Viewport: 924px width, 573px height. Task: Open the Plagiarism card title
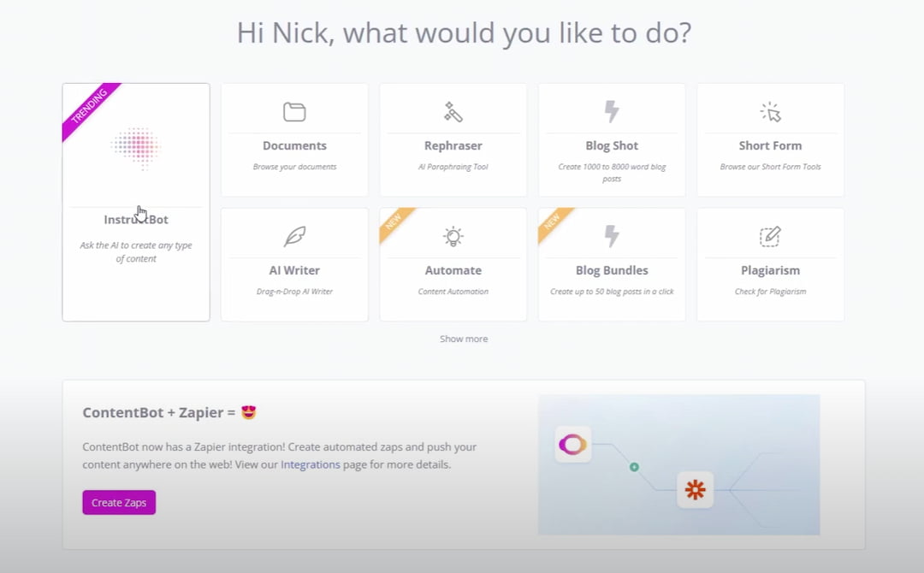point(770,270)
